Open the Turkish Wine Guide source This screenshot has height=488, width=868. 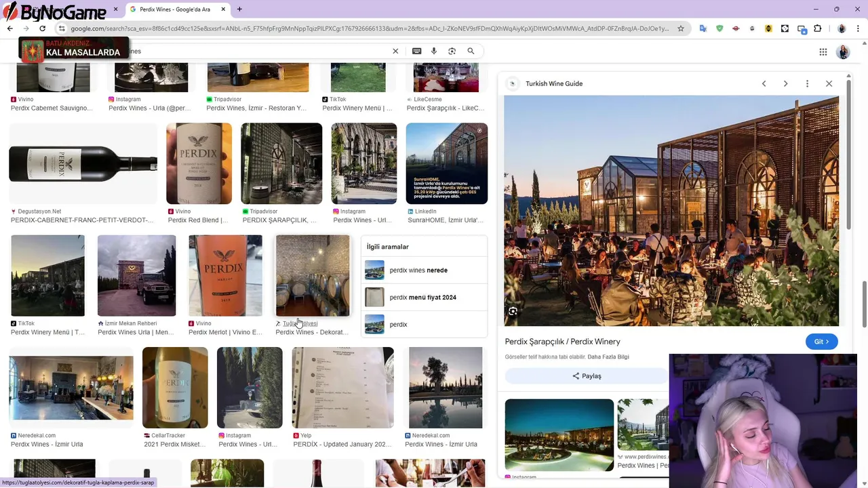coord(554,83)
